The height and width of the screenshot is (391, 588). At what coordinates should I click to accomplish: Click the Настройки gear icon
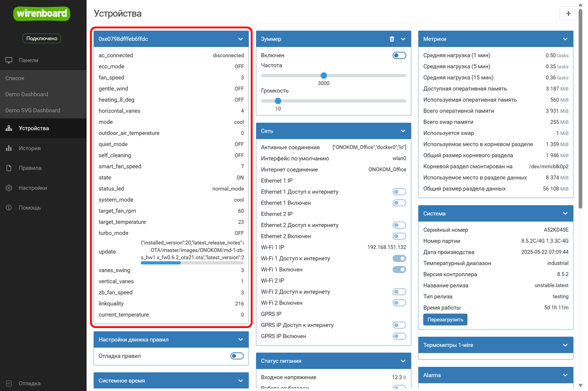click(x=9, y=188)
